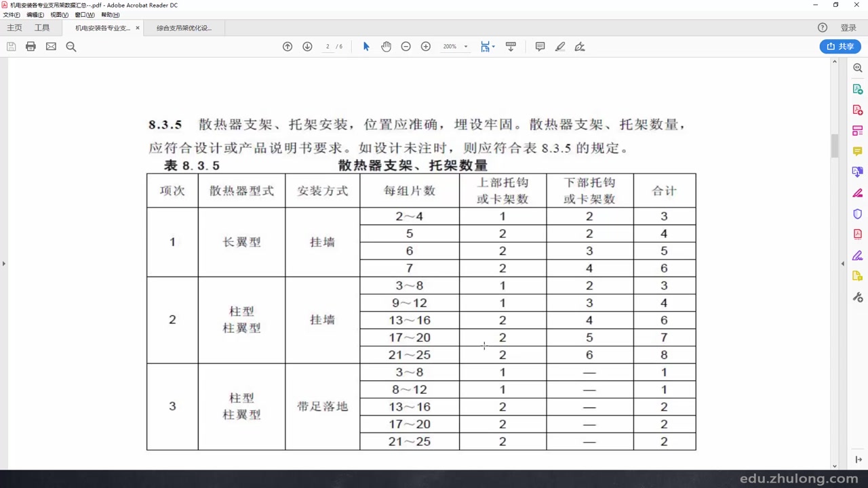Screen dimensions: 868x488
Task: Zoom in with the plus circle
Action: 426,47
